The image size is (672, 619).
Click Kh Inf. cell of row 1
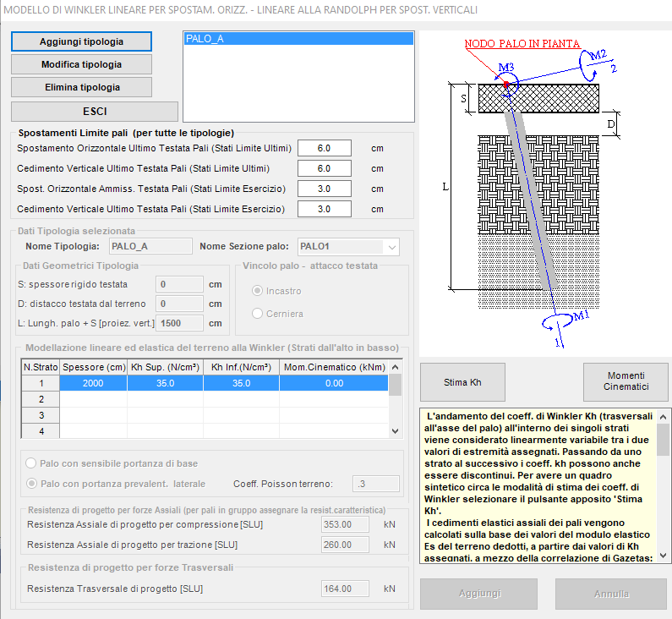click(241, 383)
